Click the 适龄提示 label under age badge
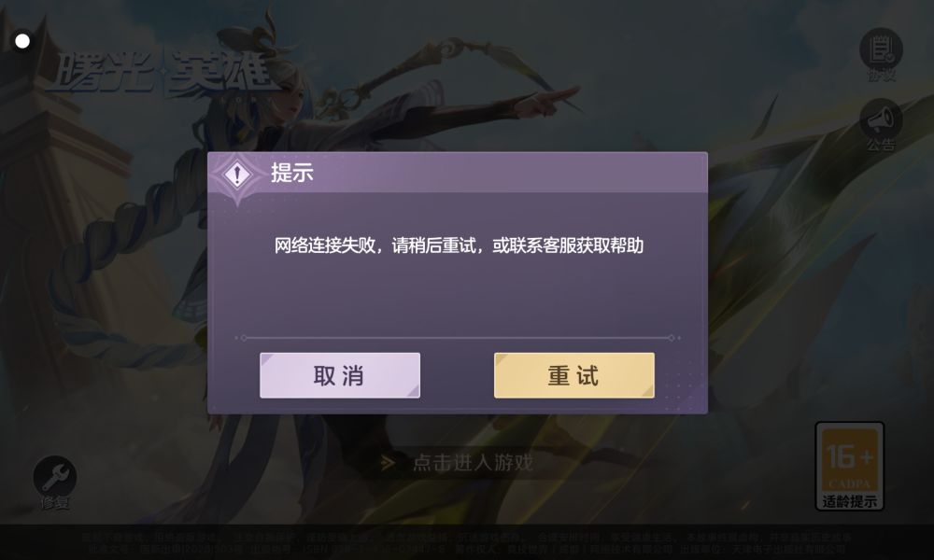 pos(849,501)
